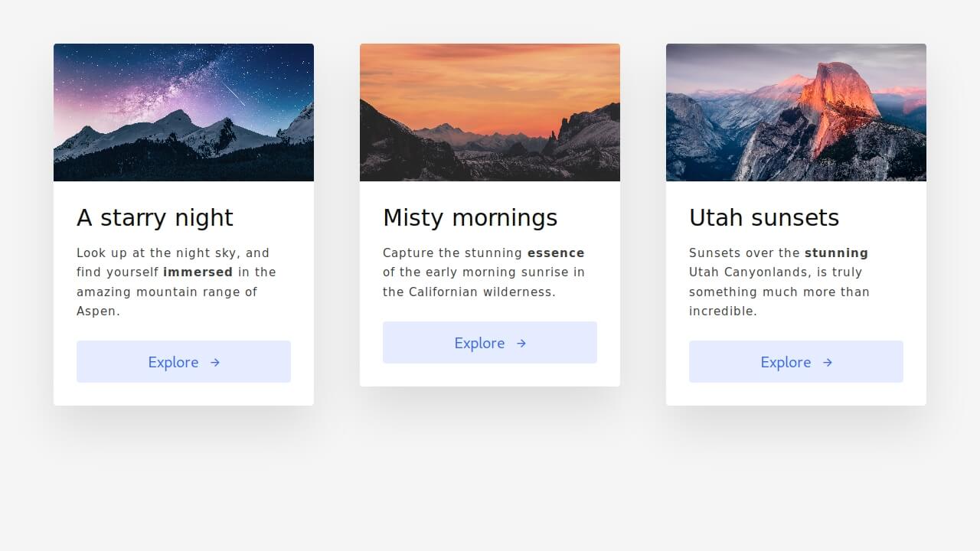Click Explore on Utah sunsets card
Screen dimensions: 980x551
pos(796,362)
